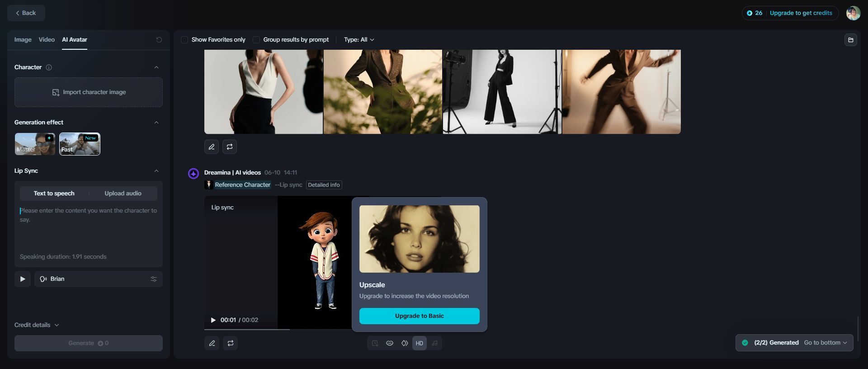Click the '(2/2) Generated' status text

776,343
